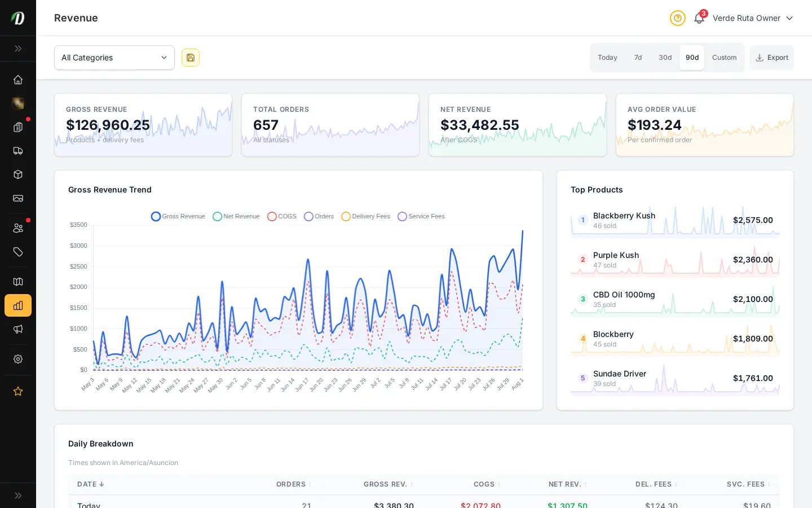Click CBD Oil 1000mg in Top Products
The height and width of the screenshot is (508, 812).
[675, 299]
